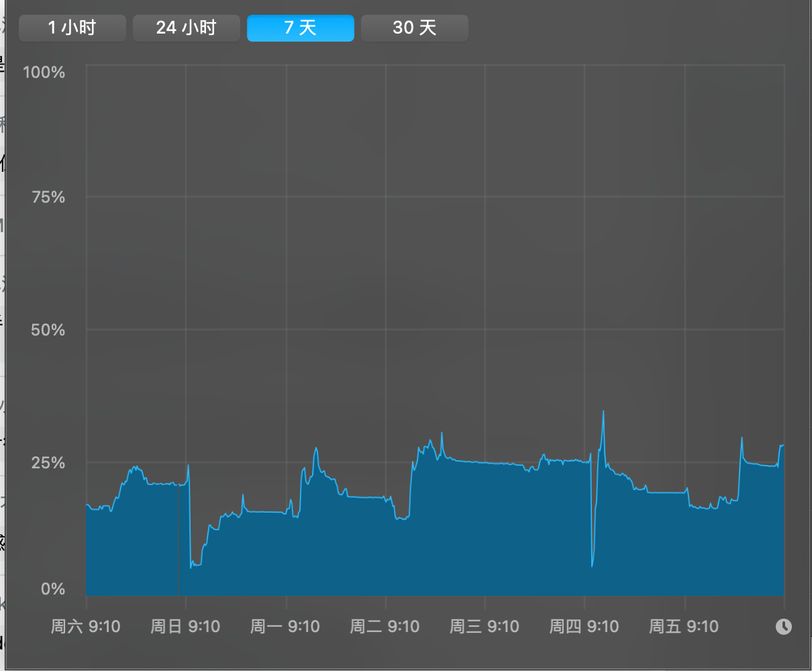Show the 30 天 history view
Viewport: 812px width, 671px height.
point(414,28)
